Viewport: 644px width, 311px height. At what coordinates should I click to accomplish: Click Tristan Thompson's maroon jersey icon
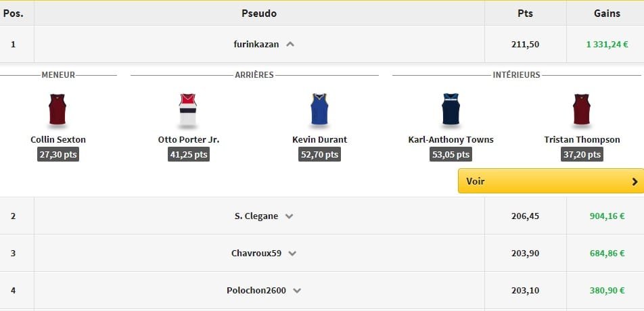(582, 110)
